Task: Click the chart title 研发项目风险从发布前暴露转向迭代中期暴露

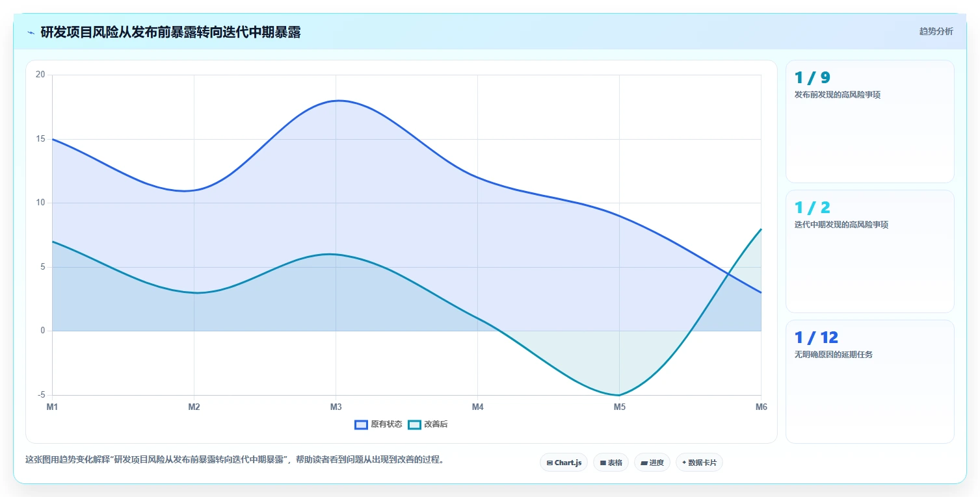Action: (170, 32)
